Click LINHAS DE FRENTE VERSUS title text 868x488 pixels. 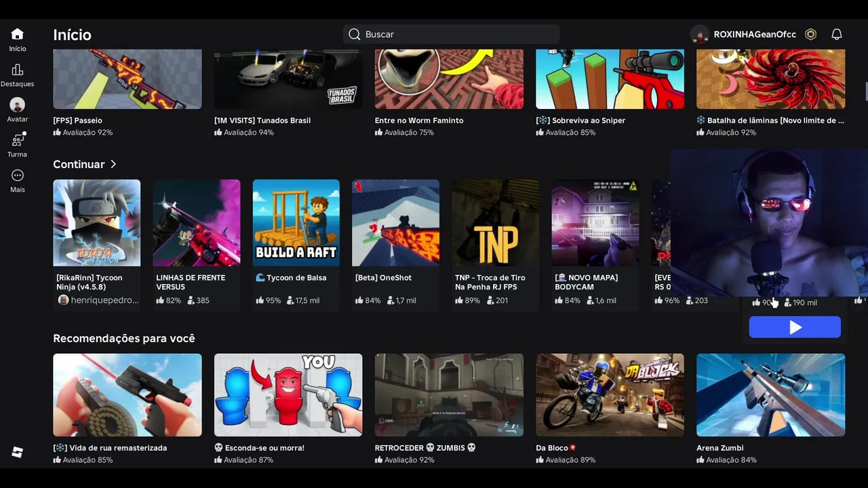coord(191,282)
